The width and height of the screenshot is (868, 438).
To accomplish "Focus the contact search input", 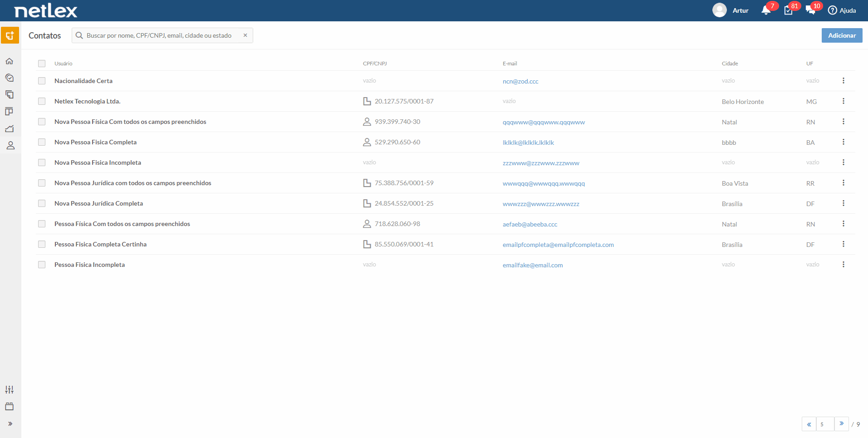I will (162, 35).
